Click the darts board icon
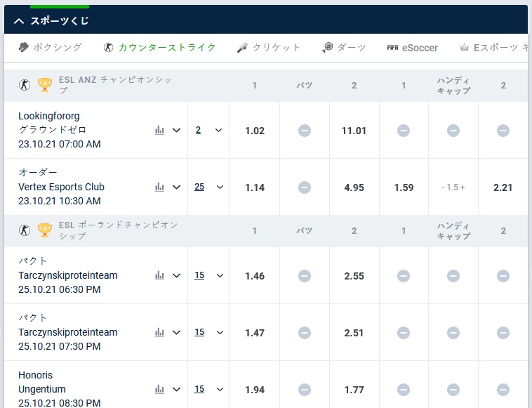Viewport: 532px width, 408px height. point(327,47)
